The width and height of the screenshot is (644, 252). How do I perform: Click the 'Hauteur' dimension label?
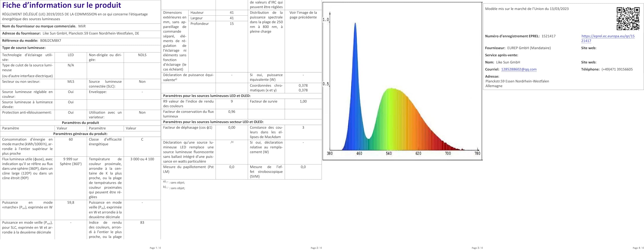197,13
